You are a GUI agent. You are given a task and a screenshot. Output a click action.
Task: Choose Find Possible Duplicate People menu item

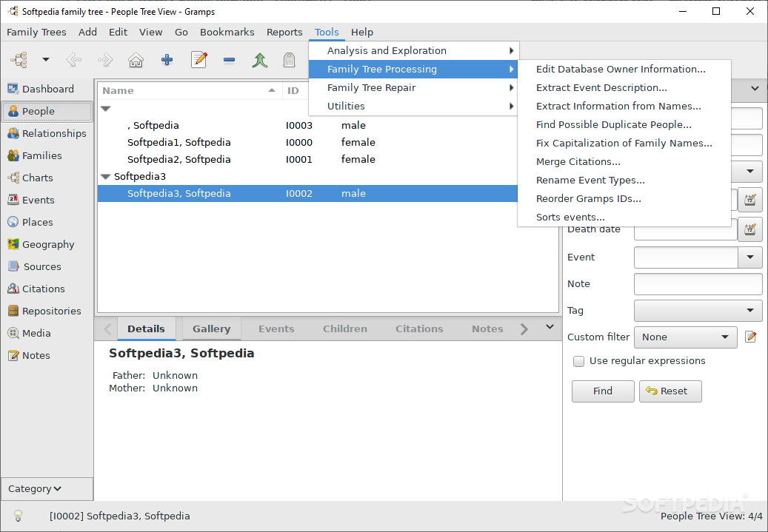(x=624, y=125)
